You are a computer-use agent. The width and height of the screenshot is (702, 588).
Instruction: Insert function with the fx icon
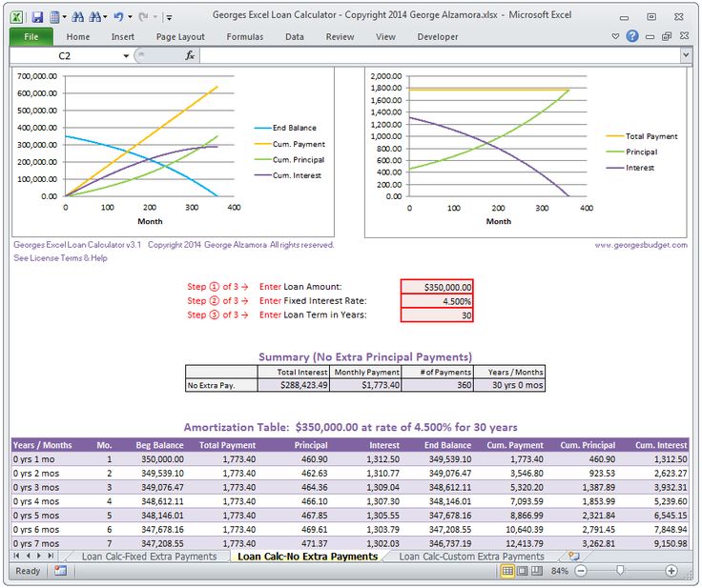point(190,55)
